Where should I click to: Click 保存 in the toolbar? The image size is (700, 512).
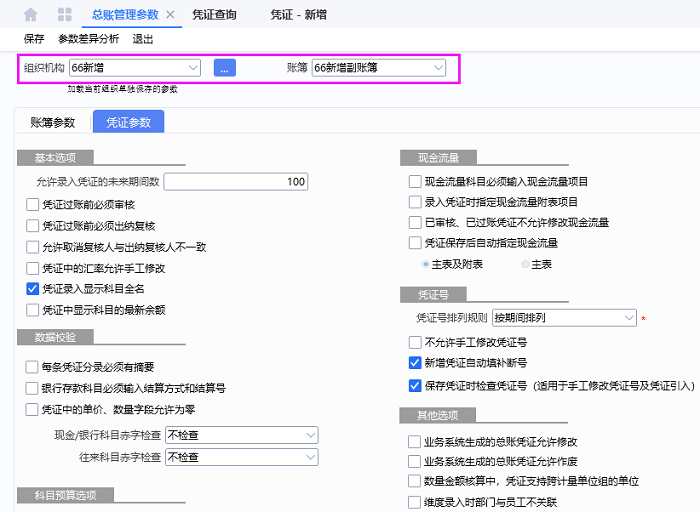[34, 39]
